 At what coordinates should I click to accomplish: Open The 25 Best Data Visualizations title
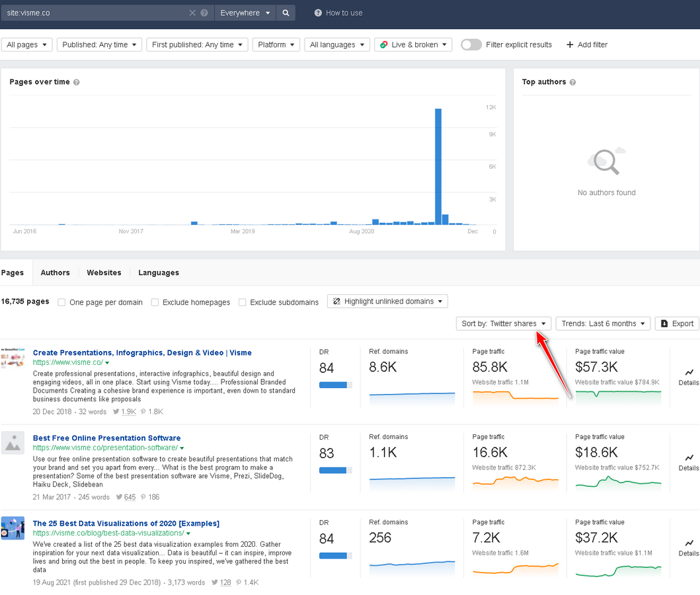pos(126,523)
